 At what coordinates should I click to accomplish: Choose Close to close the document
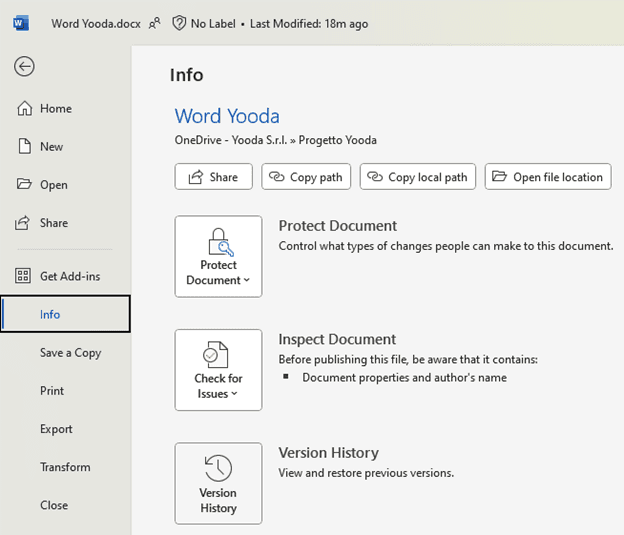pos(54,505)
